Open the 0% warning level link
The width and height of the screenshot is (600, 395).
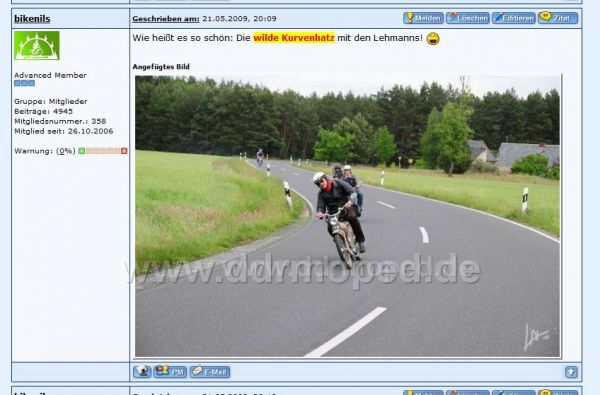[65, 151]
